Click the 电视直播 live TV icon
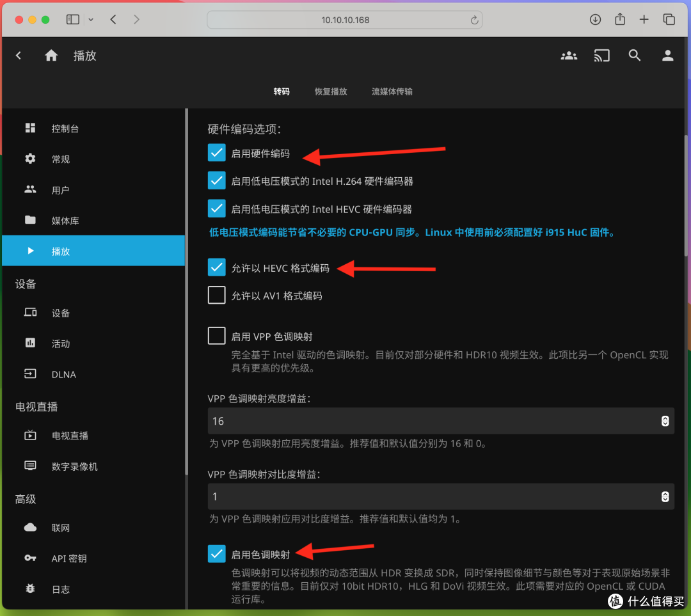 point(30,436)
